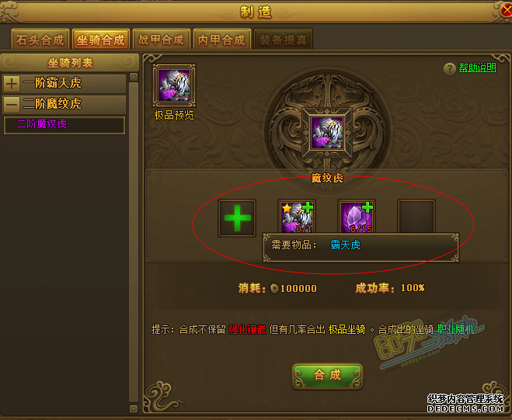
Task: Click the gold coin icon beside 100000
Action: 274,288
